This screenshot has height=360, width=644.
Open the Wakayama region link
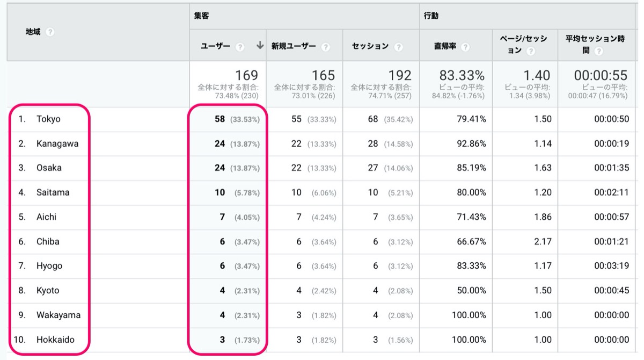click(58, 315)
